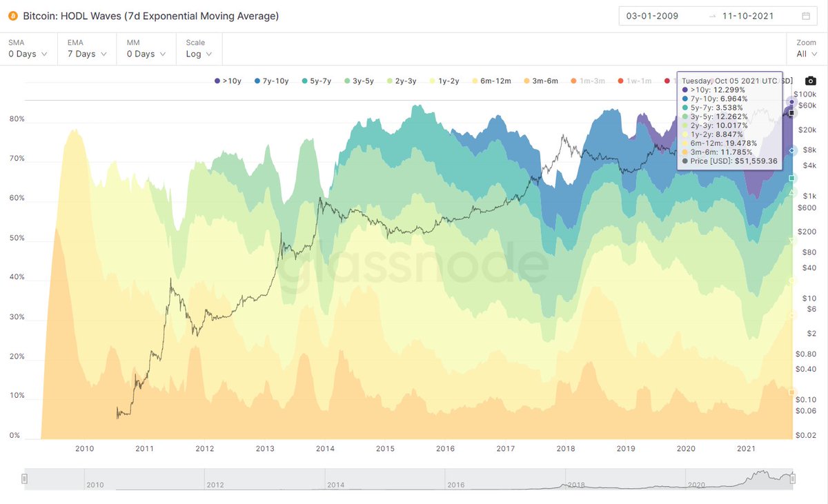Open the MM 0 Days dropdown
Screen dimensions: 828x504
click(x=146, y=48)
